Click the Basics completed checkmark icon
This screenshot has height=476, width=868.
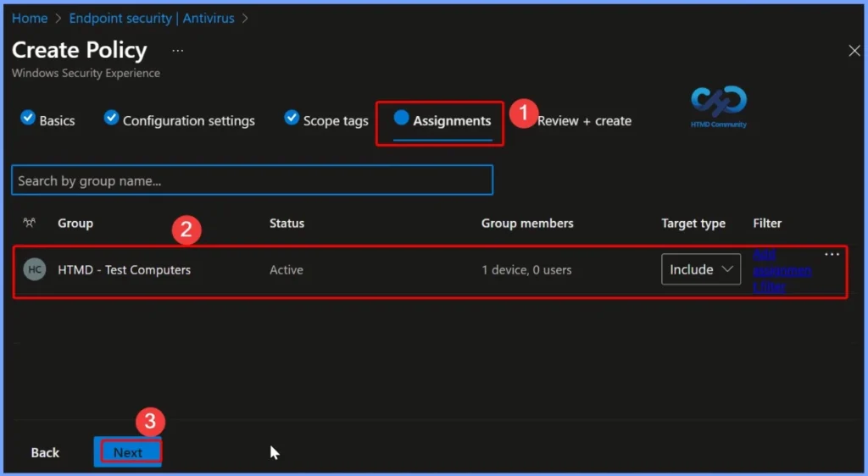[x=28, y=117]
